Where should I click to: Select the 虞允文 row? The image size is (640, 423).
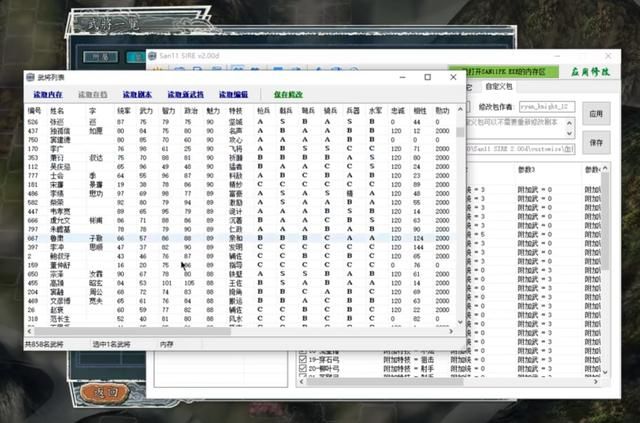click(240, 220)
